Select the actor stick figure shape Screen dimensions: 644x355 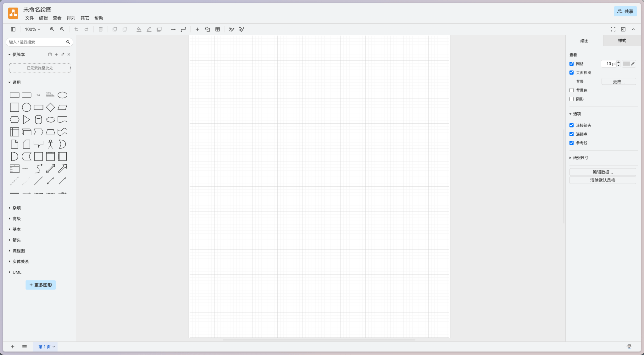tap(50, 144)
